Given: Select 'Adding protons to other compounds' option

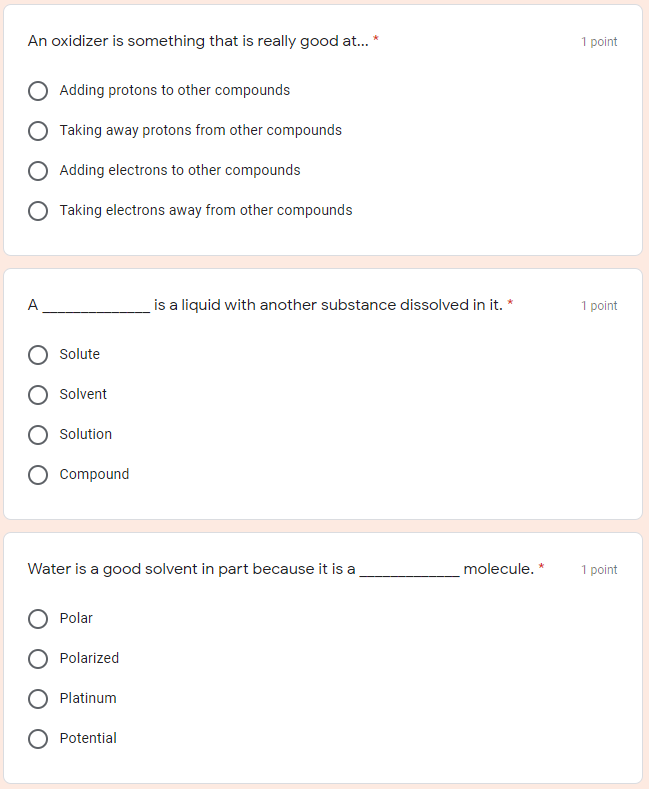Looking at the screenshot, I should pyautogui.click(x=38, y=91).
